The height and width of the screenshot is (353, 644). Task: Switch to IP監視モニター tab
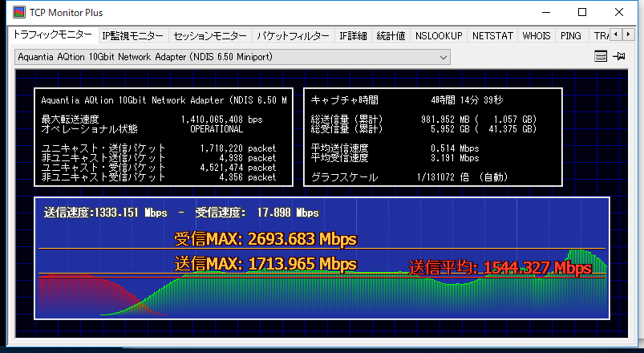[132, 36]
